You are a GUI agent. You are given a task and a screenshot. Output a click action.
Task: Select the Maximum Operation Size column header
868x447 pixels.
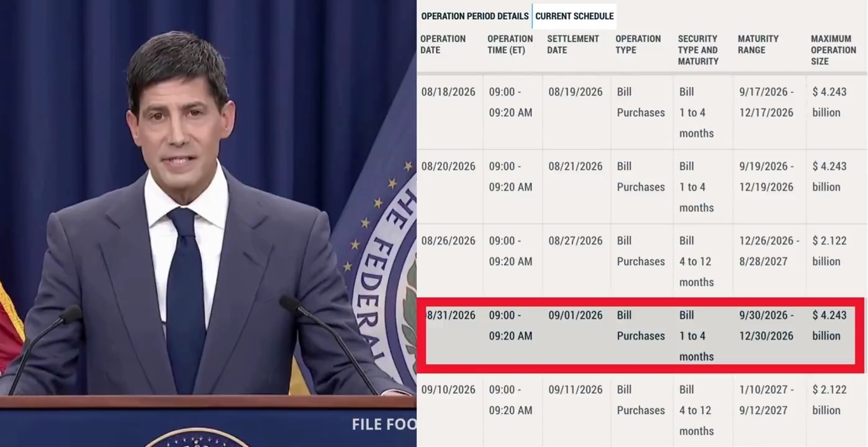(x=833, y=50)
